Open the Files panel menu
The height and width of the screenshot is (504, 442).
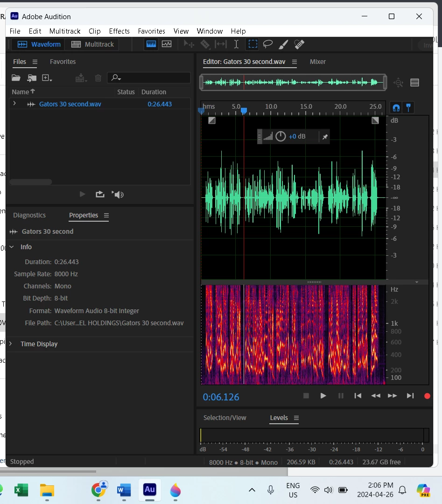click(35, 62)
